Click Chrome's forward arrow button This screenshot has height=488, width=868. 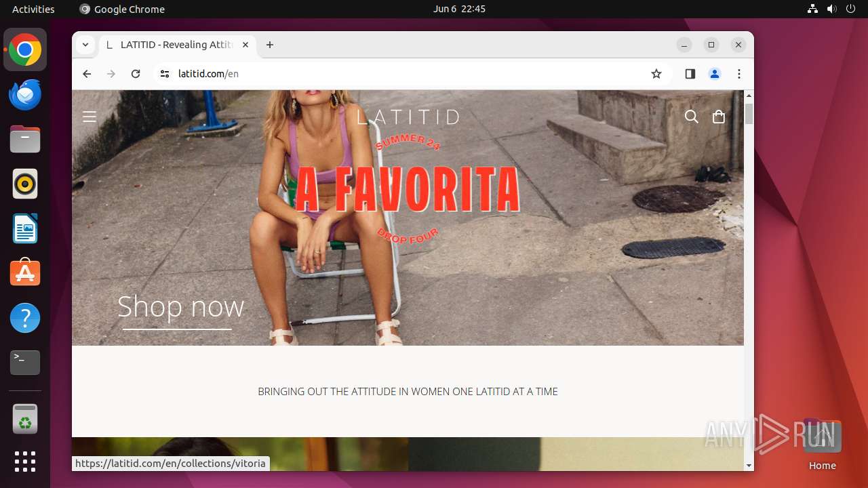(111, 74)
